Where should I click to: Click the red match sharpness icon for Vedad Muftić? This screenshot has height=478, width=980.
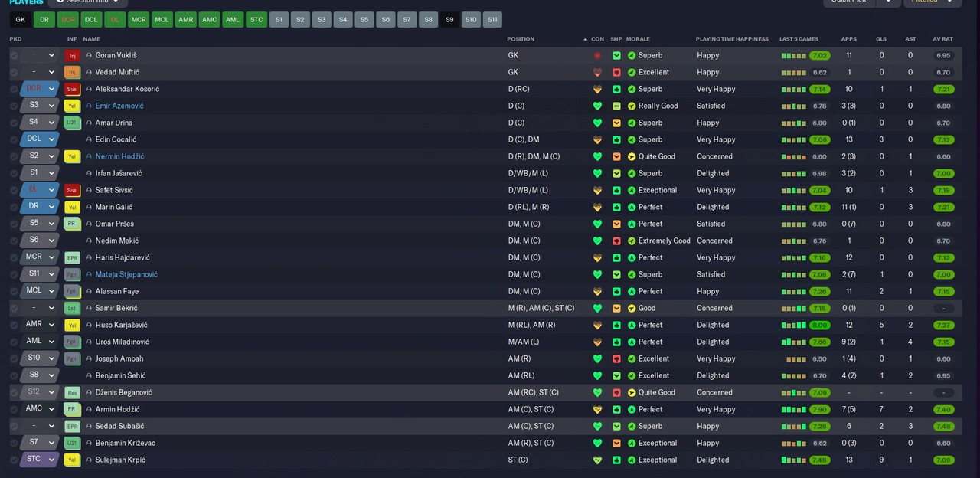(x=616, y=72)
